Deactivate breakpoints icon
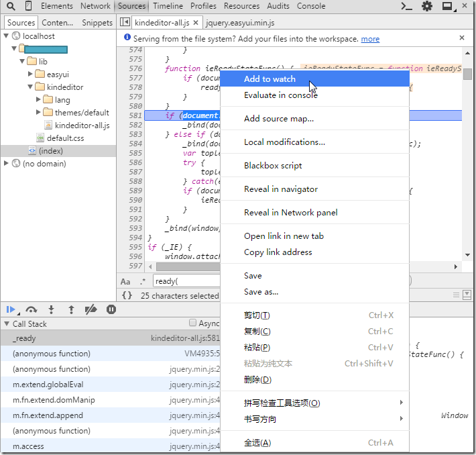Image resolution: width=476 pixels, height=455 pixels. point(91,309)
